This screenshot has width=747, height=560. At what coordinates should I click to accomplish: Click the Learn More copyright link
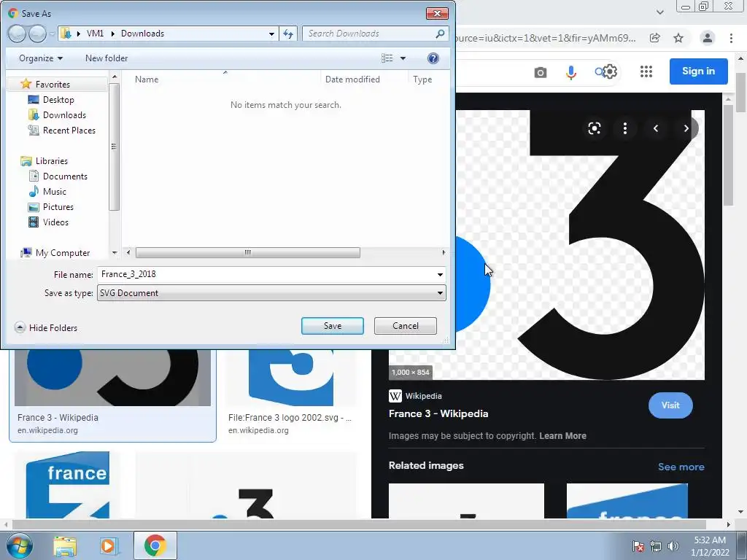(562, 436)
